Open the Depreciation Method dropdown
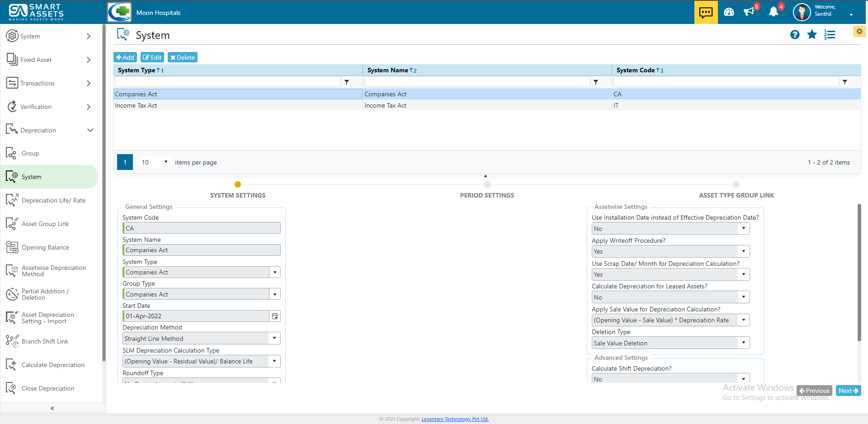The image size is (868, 424). (x=274, y=339)
